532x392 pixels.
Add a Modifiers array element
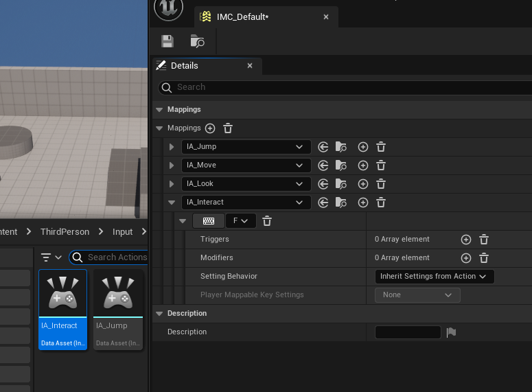click(x=466, y=258)
